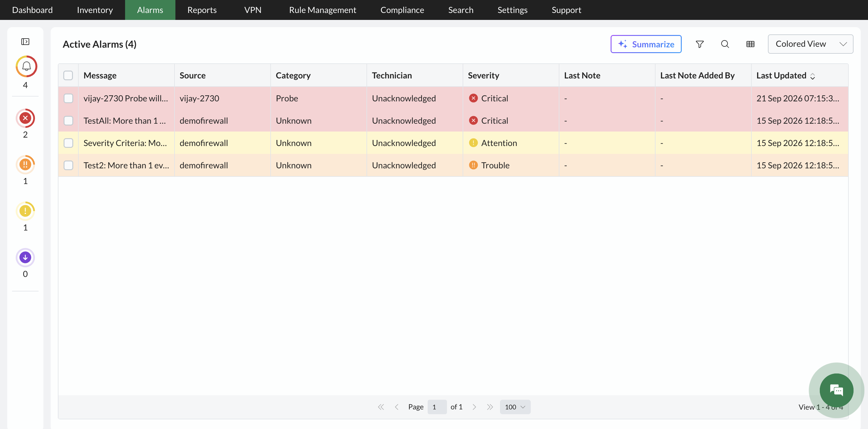Open the Reports tab

(x=202, y=10)
